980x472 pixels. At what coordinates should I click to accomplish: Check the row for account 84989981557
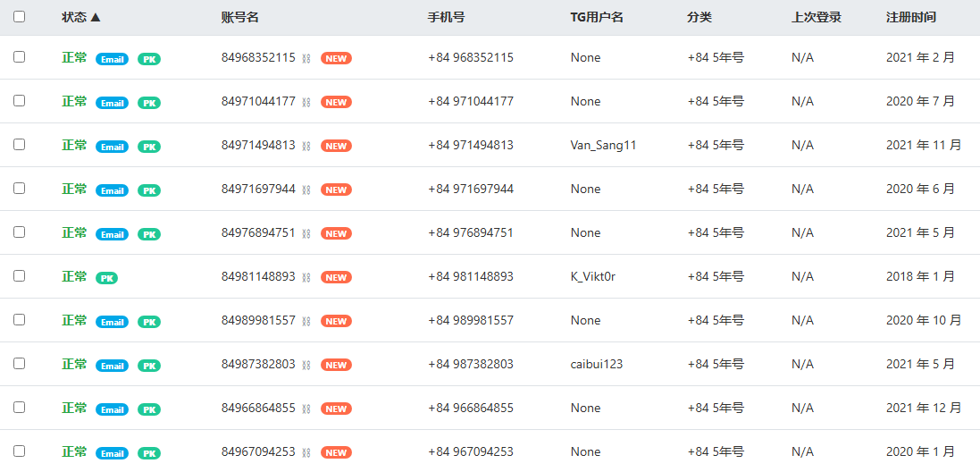point(20,319)
